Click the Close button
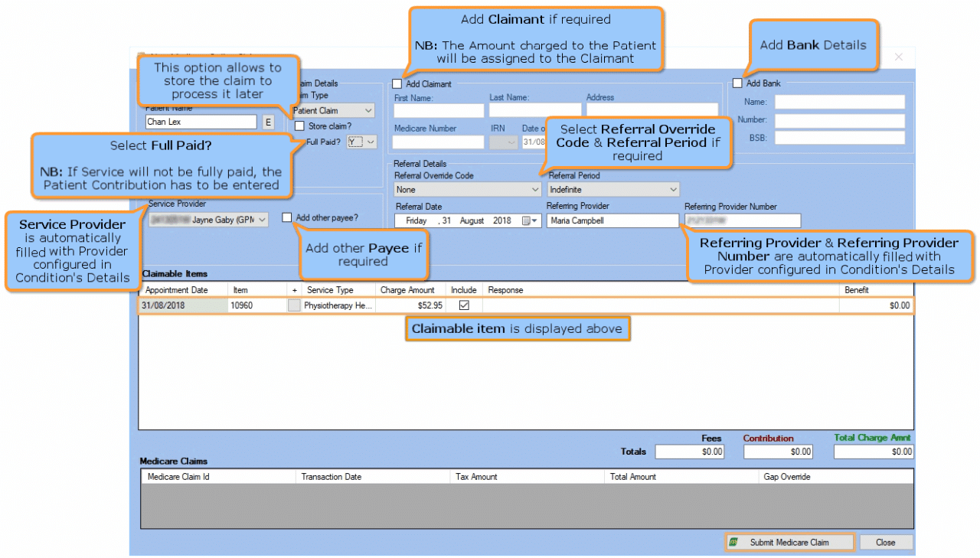Image resolution: width=980 pixels, height=558 pixels. (x=886, y=542)
